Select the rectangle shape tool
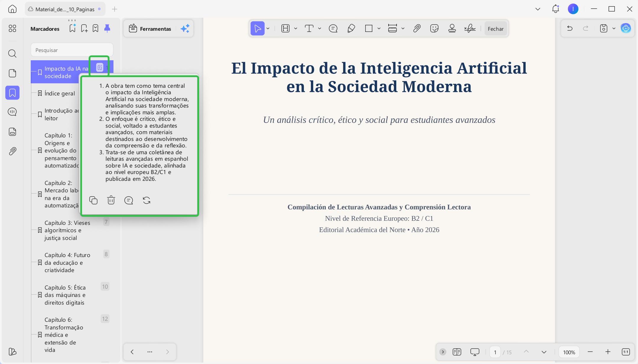The height and width of the screenshot is (364, 638). (x=368, y=29)
